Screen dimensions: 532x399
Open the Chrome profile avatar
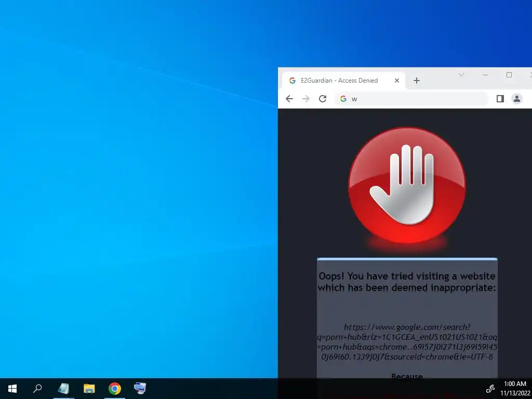(517, 99)
